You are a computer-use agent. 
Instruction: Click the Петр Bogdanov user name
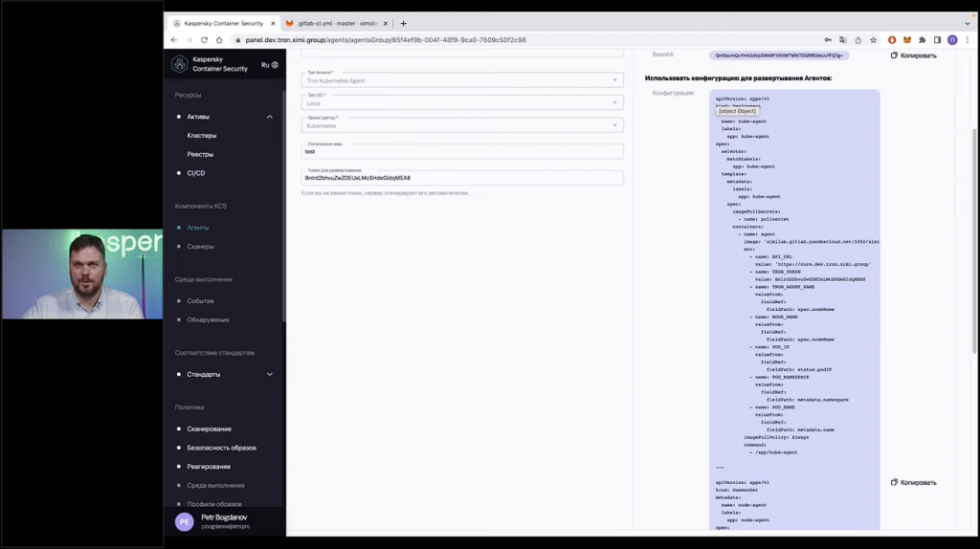224,517
